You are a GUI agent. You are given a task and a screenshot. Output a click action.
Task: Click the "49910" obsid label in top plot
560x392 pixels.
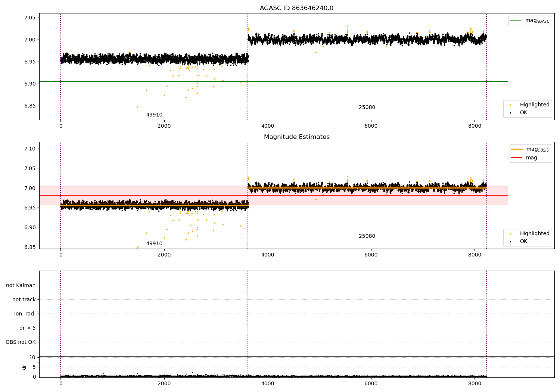pyautogui.click(x=154, y=115)
